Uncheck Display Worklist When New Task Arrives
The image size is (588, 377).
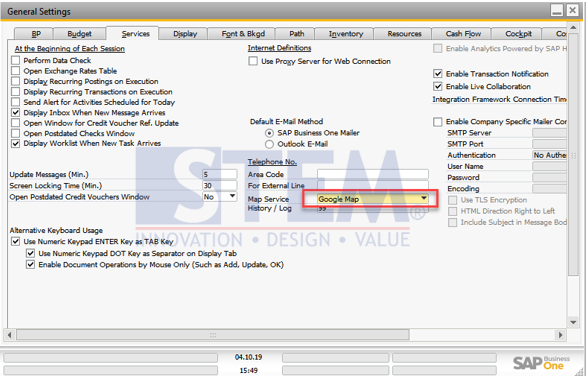[15, 143]
